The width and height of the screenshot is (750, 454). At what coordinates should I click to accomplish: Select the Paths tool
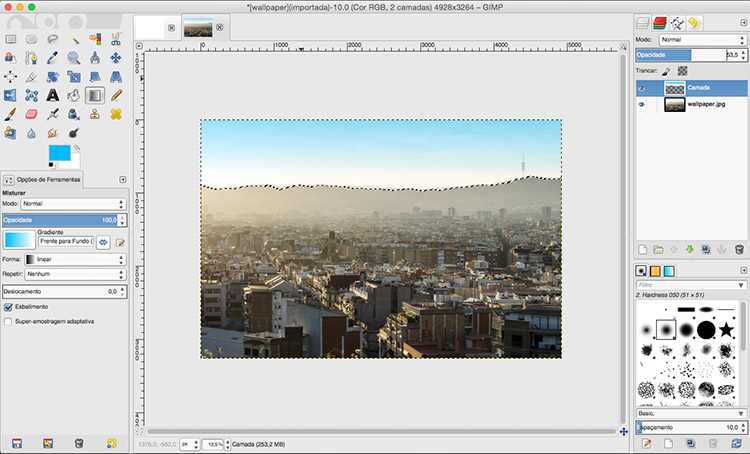32,58
